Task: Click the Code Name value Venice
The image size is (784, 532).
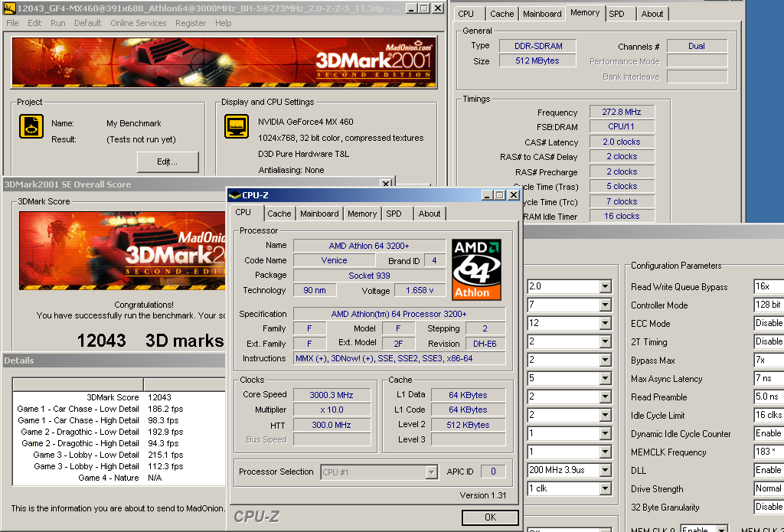Action: tap(334, 260)
